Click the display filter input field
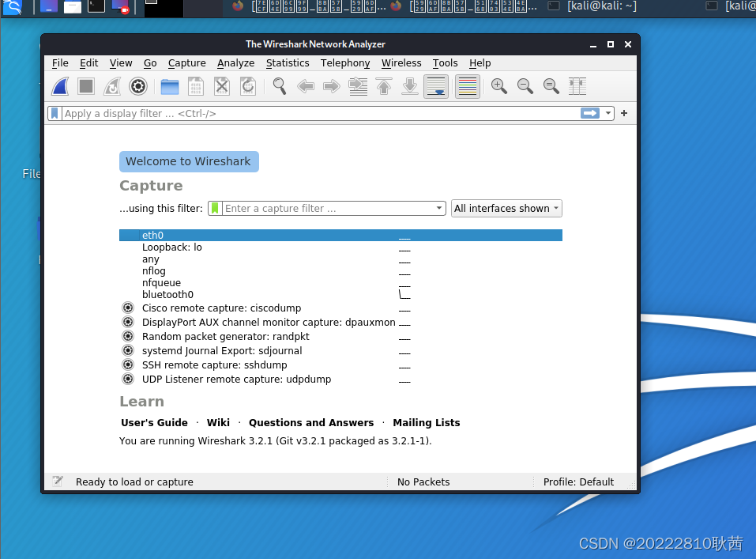The image size is (756, 559). 321,113
